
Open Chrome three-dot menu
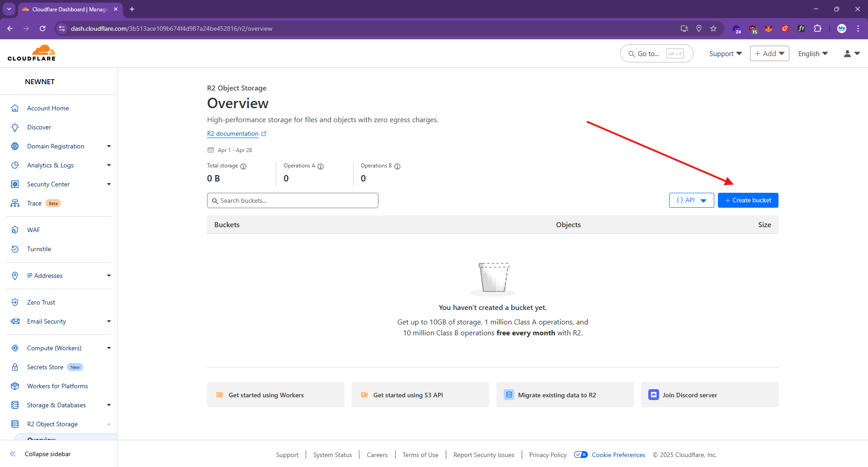pos(858,29)
